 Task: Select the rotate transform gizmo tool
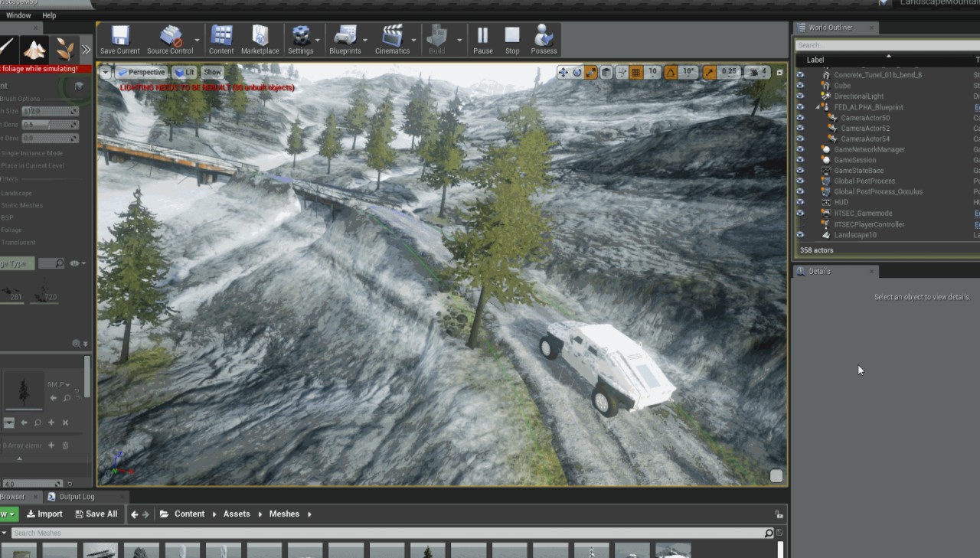(x=577, y=72)
